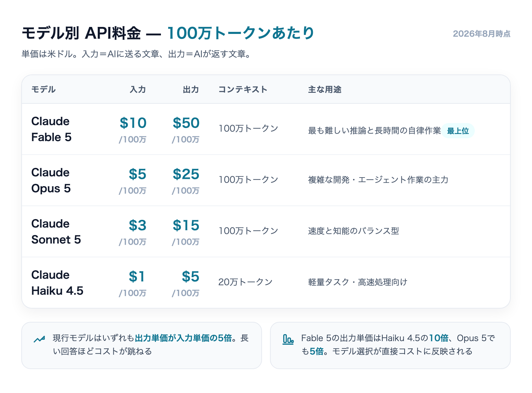Select the モデル column header
Screen dimensions: 532x393
tap(43, 89)
